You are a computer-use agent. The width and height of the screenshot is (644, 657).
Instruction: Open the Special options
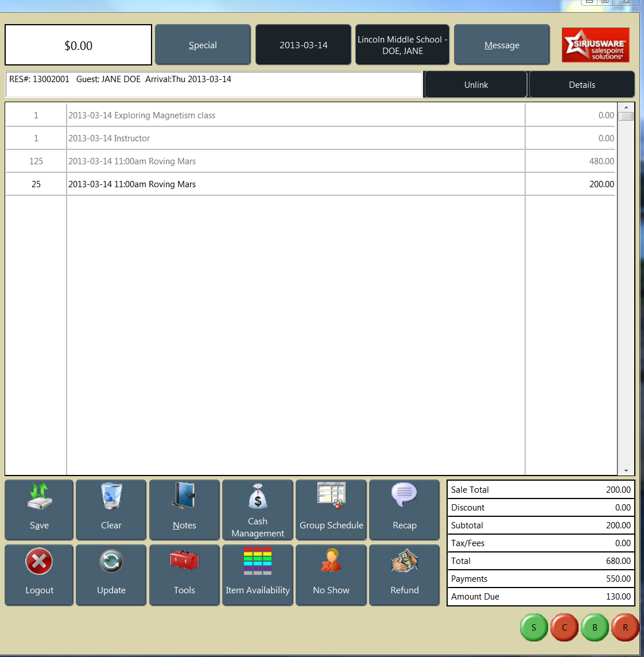202,44
